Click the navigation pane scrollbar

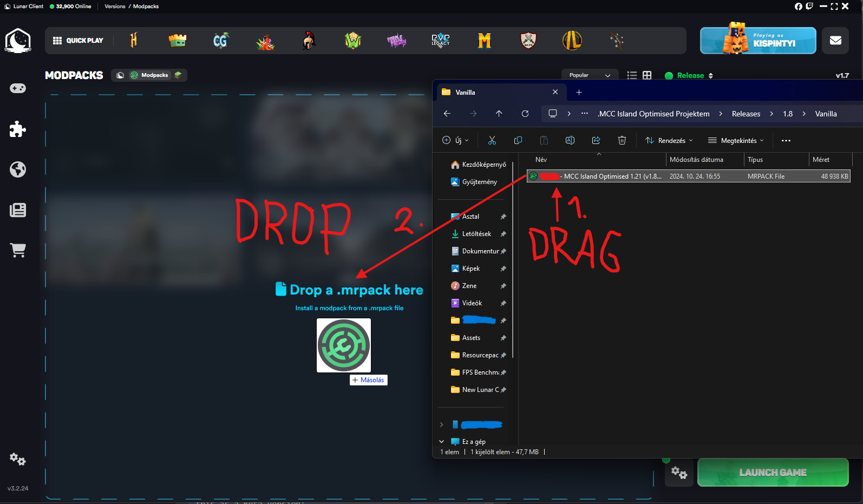[512, 260]
